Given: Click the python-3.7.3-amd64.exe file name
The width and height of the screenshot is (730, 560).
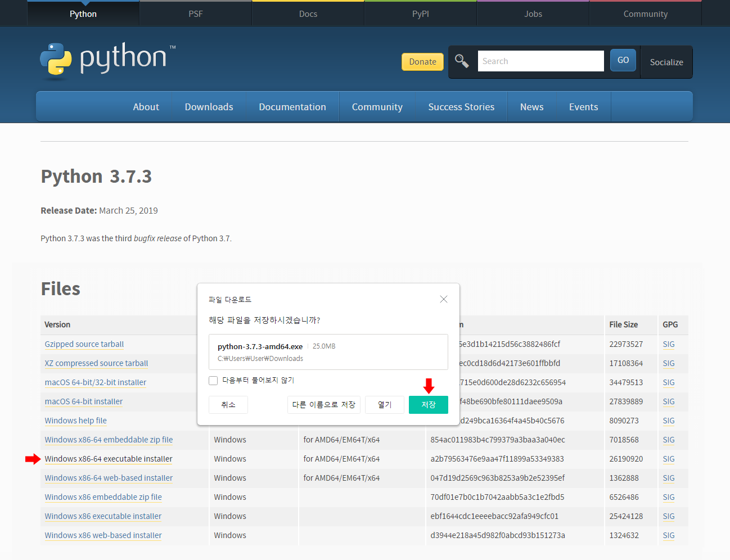Looking at the screenshot, I should [260, 346].
